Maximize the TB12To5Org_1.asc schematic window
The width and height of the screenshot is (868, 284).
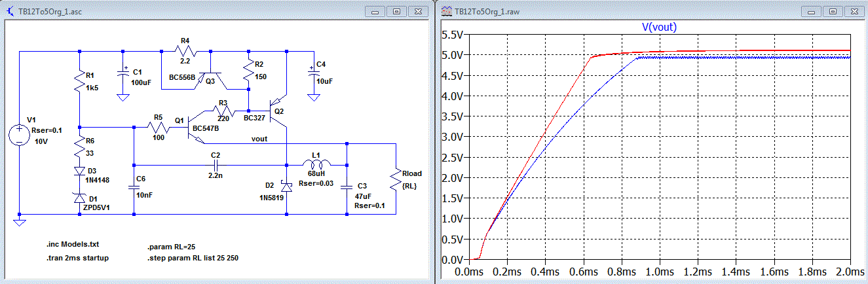(x=397, y=11)
